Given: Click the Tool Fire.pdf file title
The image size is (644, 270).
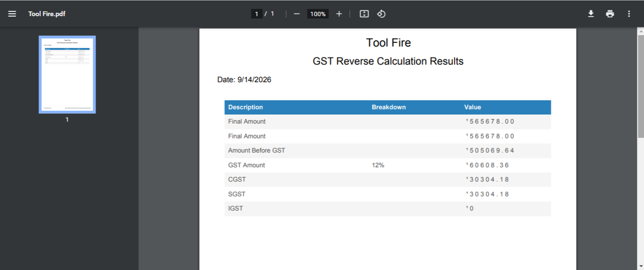Looking at the screenshot, I should coord(47,14).
